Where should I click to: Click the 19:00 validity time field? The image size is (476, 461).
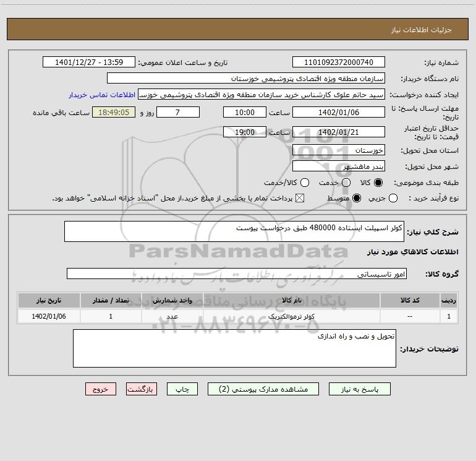(x=245, y=132)
